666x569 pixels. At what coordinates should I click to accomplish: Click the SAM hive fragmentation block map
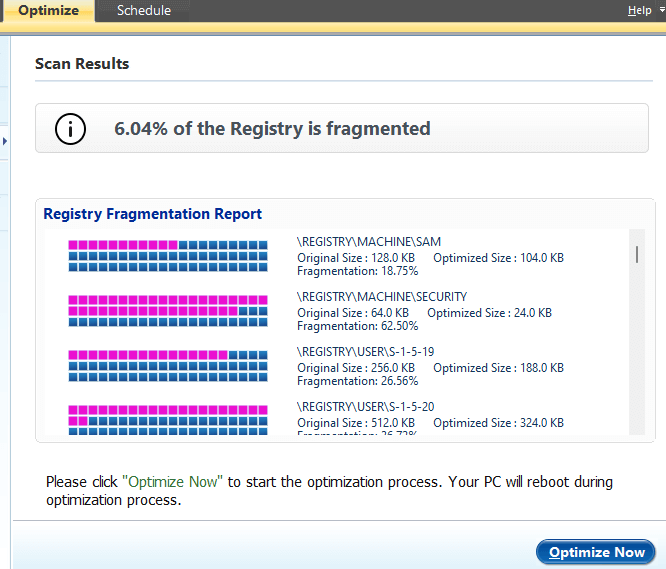(168, 256)
